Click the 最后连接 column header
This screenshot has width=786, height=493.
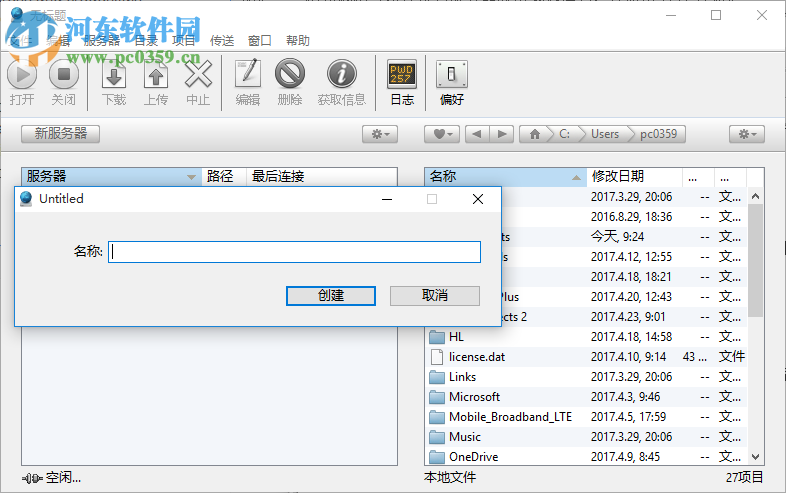(322, 176)
